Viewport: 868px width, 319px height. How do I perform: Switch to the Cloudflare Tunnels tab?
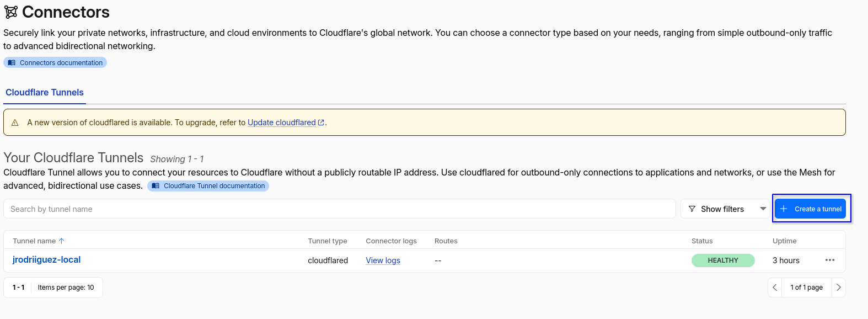pyautogui.click(x=45, y=93)
